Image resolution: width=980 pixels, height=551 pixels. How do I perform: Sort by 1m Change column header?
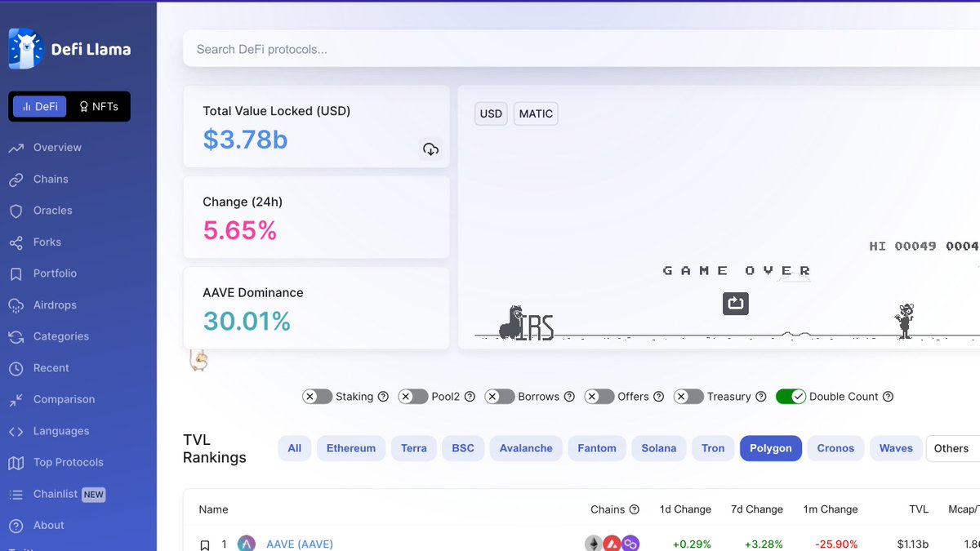[831, 509]
